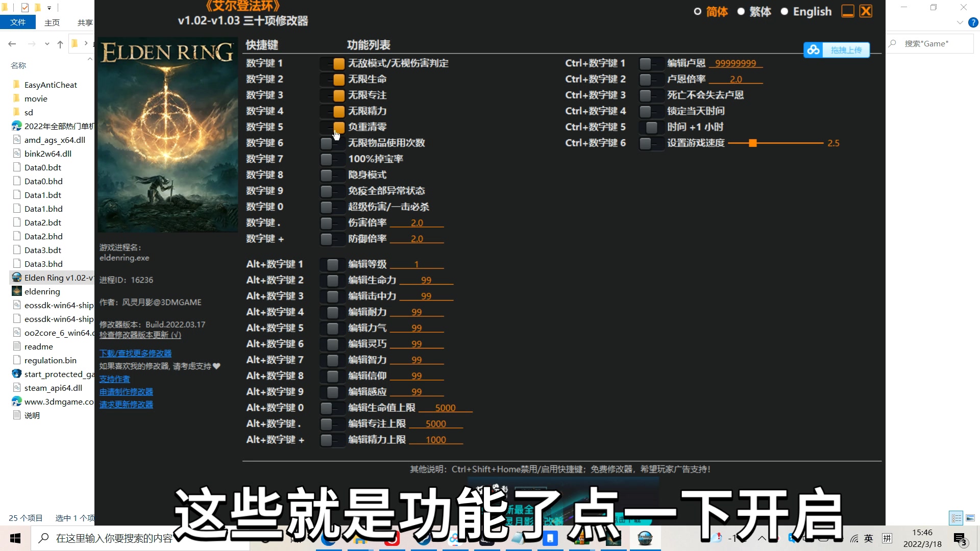Switch Explorer to large icons view

(x=970, y=518)
